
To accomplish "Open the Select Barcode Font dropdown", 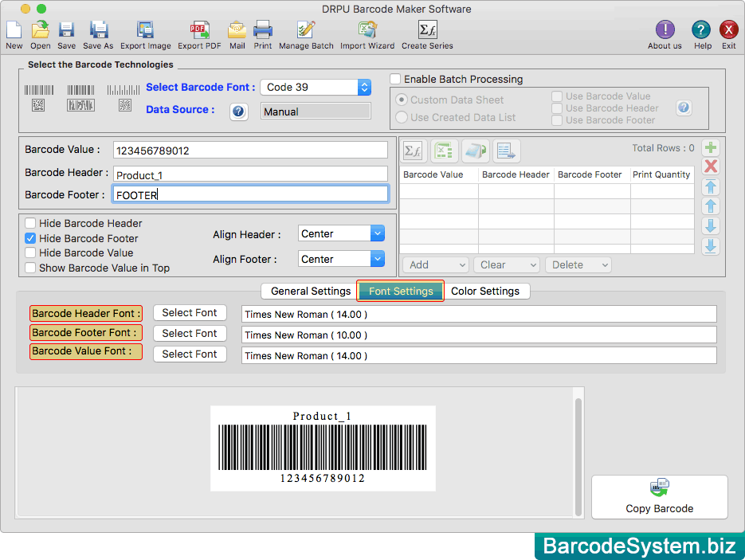I will click(316, 88).
